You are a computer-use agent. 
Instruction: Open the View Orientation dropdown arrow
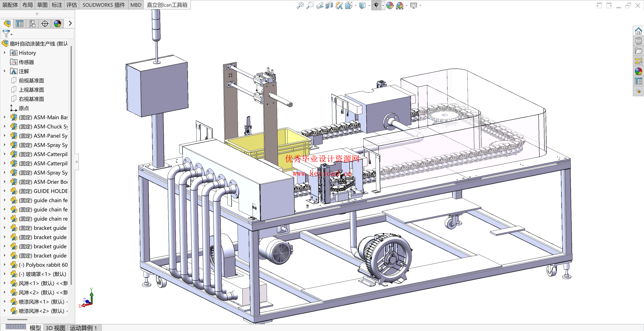(356, 5)
